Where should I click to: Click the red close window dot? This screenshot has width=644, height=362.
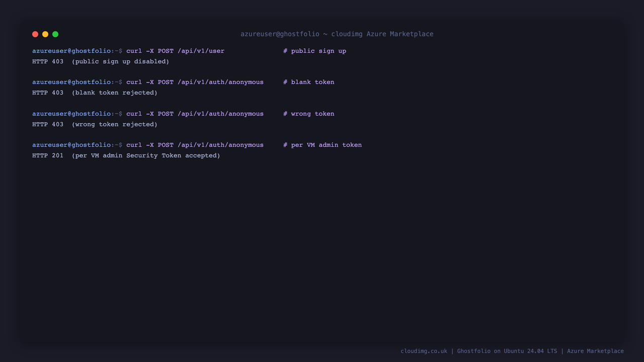[x=35, y=34]
